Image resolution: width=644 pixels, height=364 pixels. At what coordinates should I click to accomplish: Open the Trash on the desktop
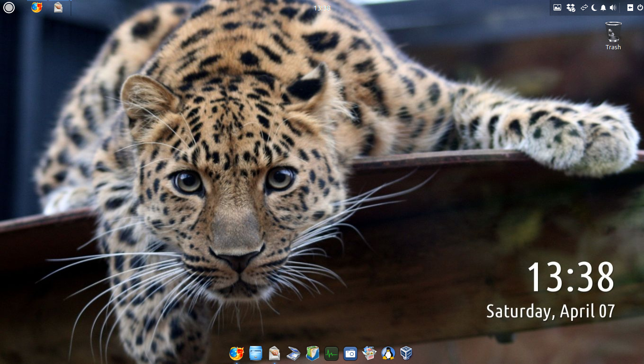coord(612,33)
